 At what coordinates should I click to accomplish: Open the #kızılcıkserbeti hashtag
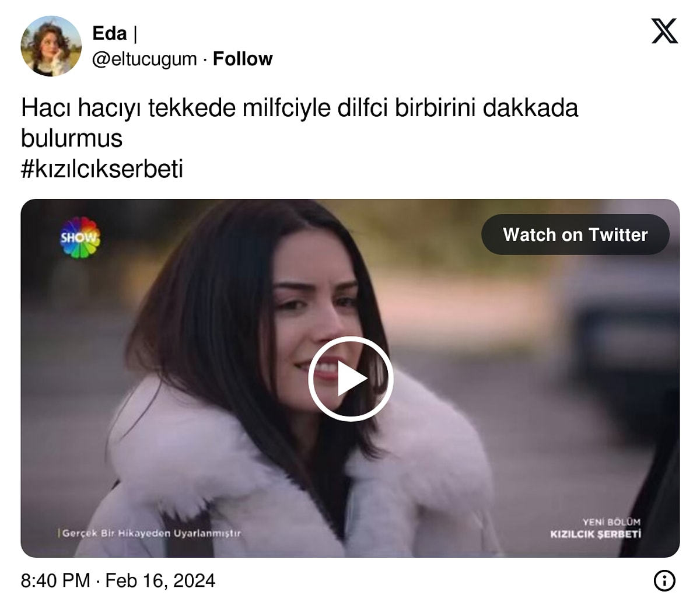pyautogui.click(x=102, y=169)
